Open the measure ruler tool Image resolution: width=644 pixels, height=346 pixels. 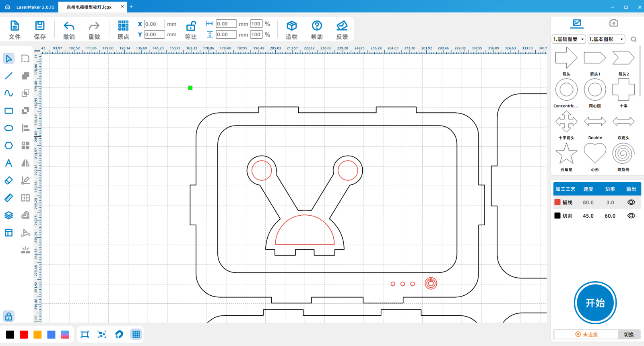(x=8, y=198)
